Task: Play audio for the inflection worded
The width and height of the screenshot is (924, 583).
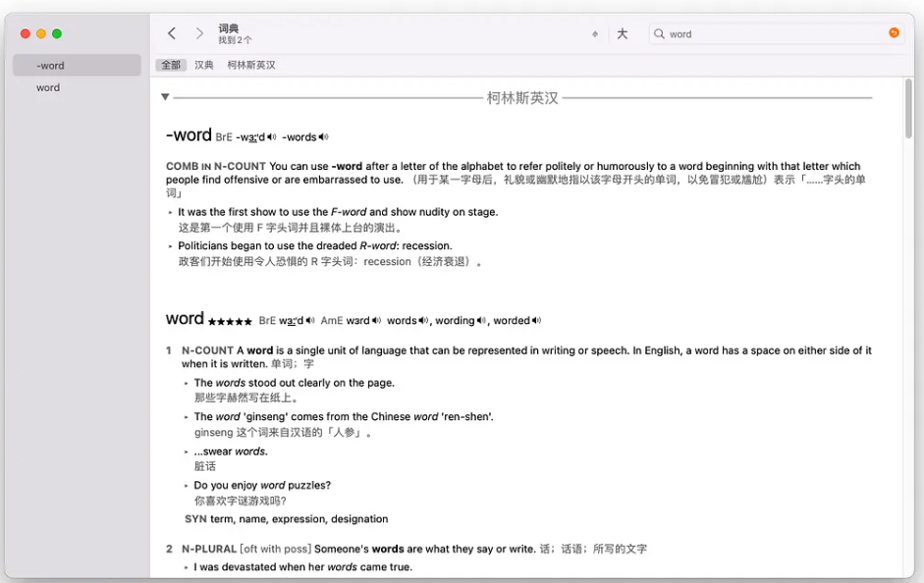Action: pyautogui.click(x=536, y=320)
